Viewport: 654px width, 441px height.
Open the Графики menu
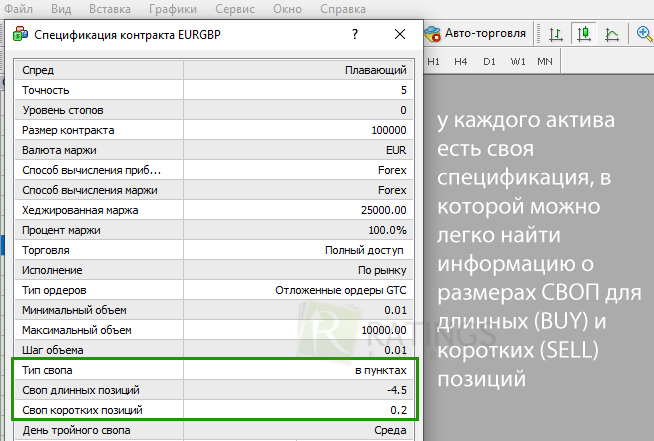(x=172, y=7)
